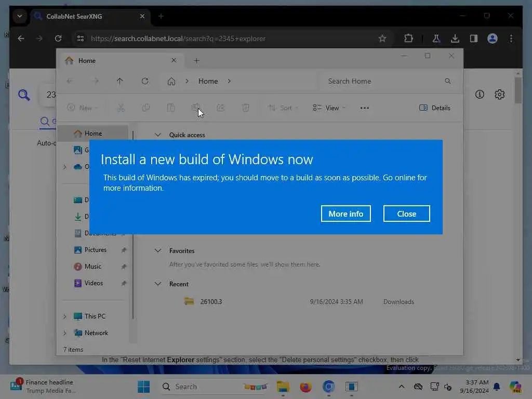The width and height of the screenshot is (532, 399).
Task: Click SearXNG info icon
Action: coord(480,95)
